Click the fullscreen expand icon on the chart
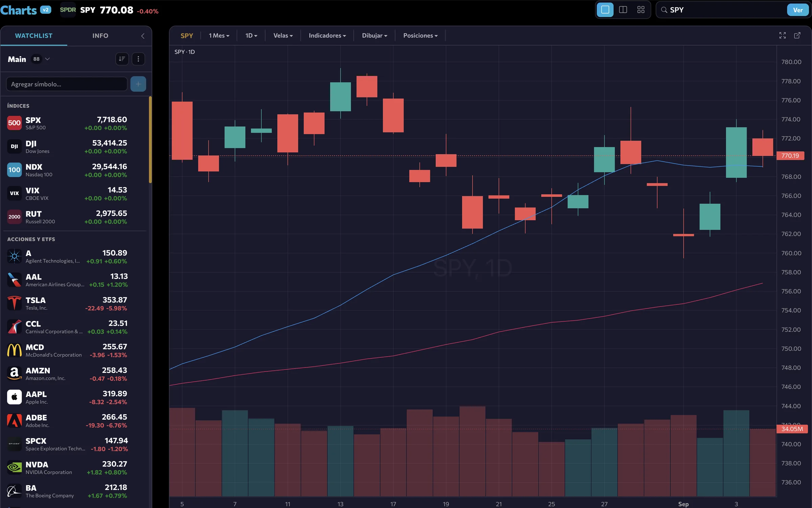This screenshot has height=508, width=812. click(x=783, y=36)
